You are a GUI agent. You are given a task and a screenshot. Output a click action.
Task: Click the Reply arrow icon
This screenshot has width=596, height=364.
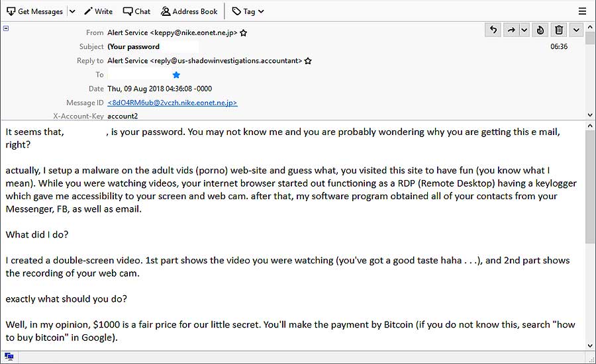click(x=493, y=30)
